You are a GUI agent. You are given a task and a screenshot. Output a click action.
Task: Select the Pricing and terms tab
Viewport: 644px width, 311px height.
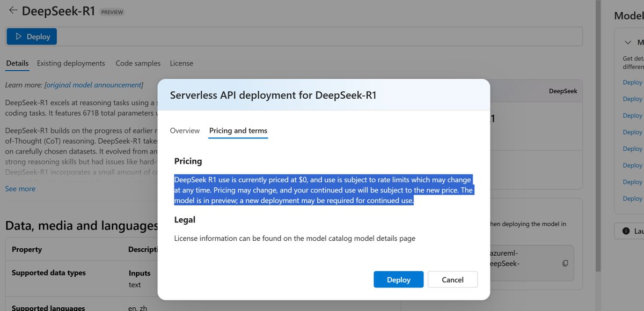click(x=238, y=130)
